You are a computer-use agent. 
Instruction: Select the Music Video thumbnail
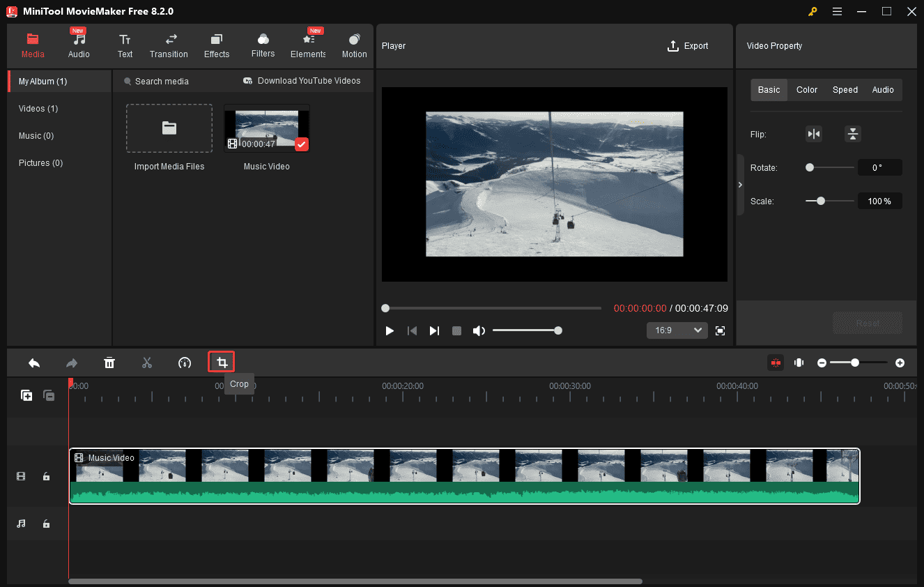267,128
